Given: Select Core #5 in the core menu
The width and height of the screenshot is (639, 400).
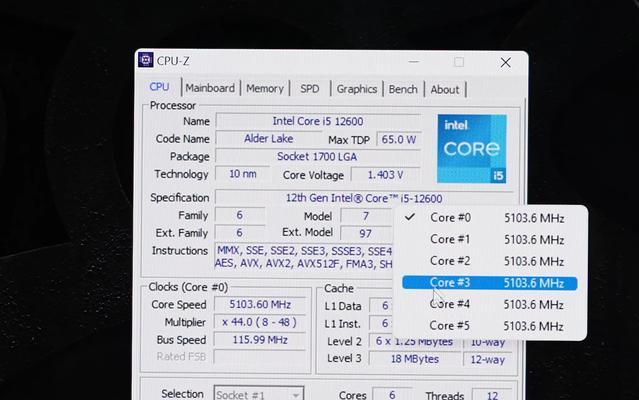Looking at the screenshot, I should 490,326.
